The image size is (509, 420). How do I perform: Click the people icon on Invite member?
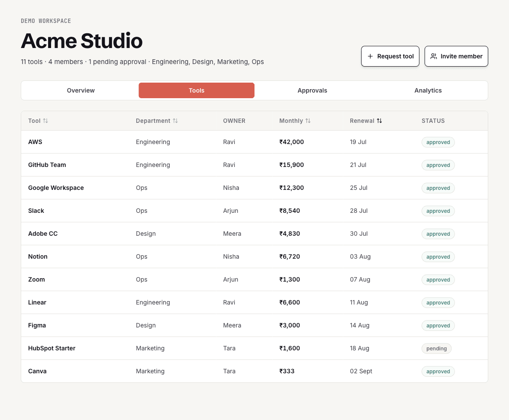pos(434,56)
